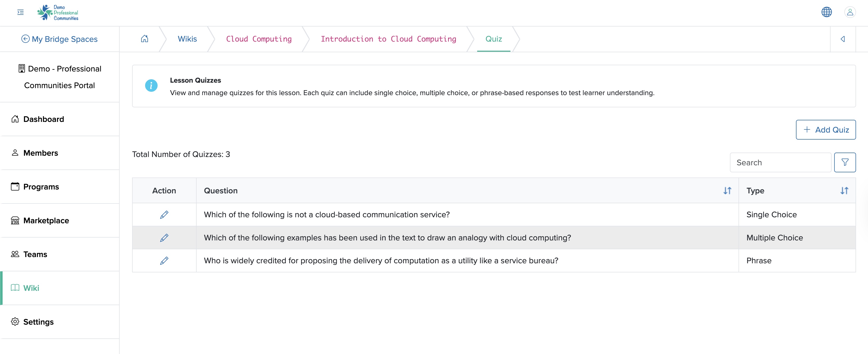This screenshot has height=354, width=868.
Task: Edit the cloud-based communication service quiz
Action: [x=164, y=214]
